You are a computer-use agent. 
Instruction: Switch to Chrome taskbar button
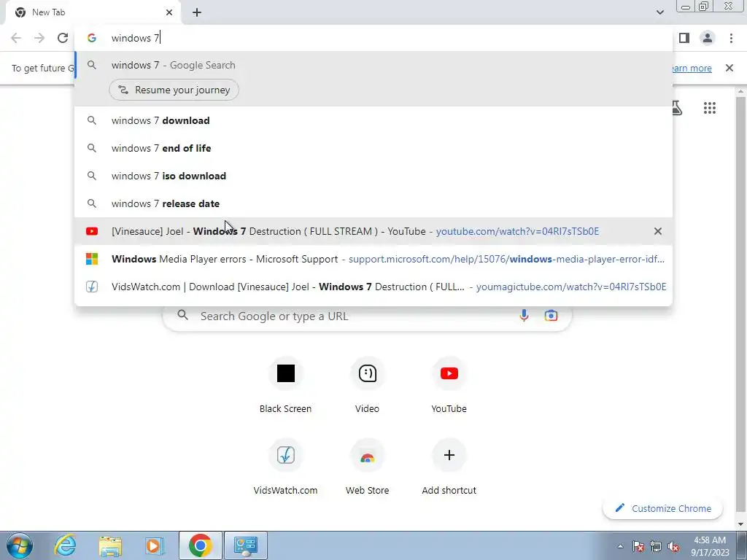click(x=200, y=545)
